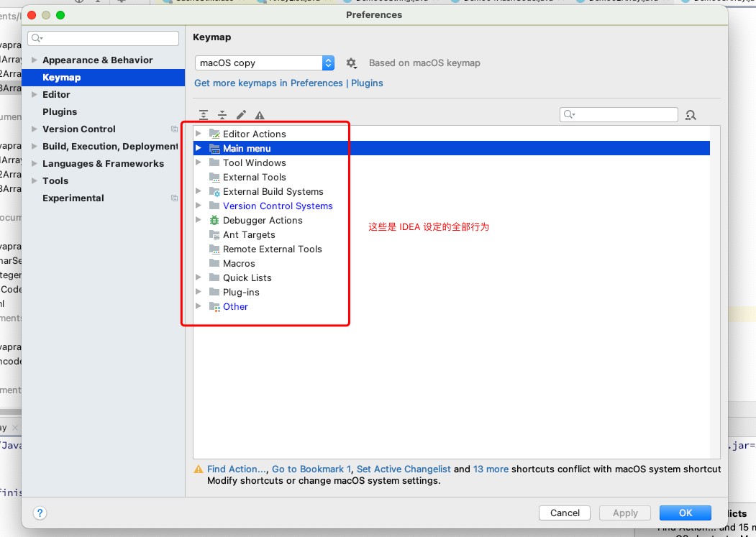The image size is (756, 537).
Task: Click the Remote External Tools folder icon
Action: [x=214, y=249]
